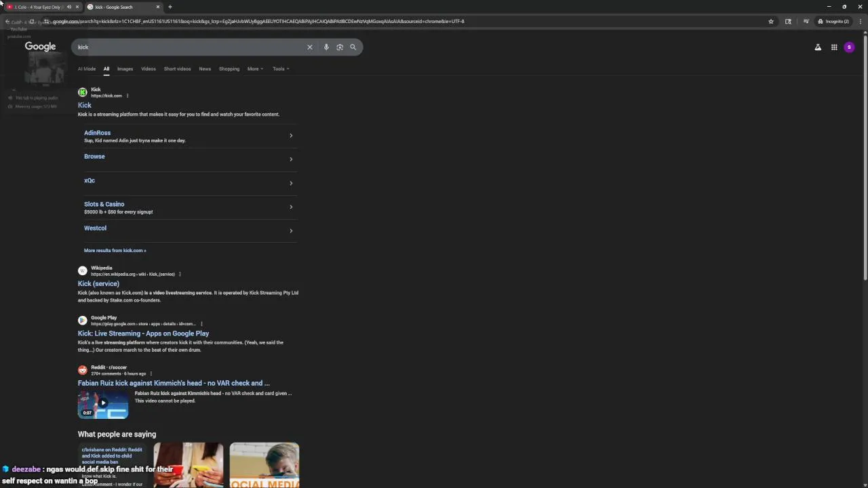Image resolution: width=868 pixels, height=488 pixels.
Task: Open Search Labs flask icon
Action: (818, 47)
